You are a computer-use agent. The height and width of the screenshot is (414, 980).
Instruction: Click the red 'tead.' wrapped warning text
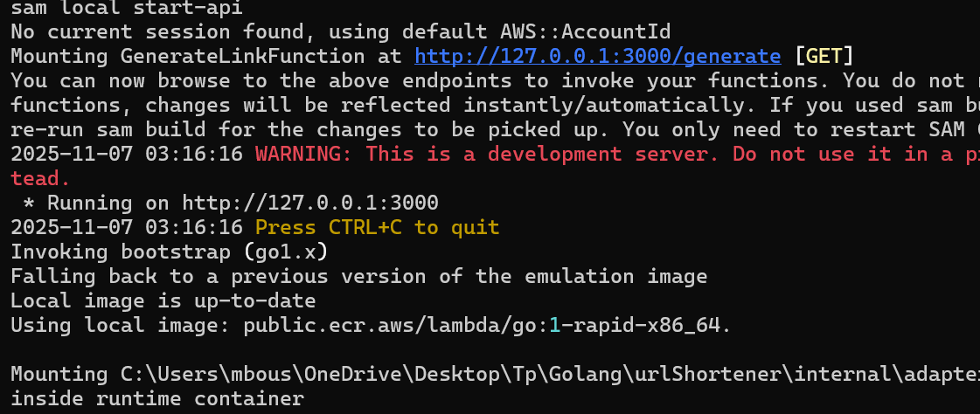click(40, 179)
